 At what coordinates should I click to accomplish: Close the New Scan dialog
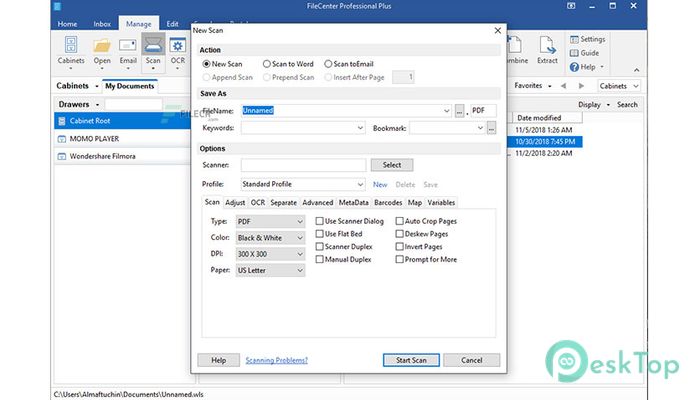click(x=498, y=30)
